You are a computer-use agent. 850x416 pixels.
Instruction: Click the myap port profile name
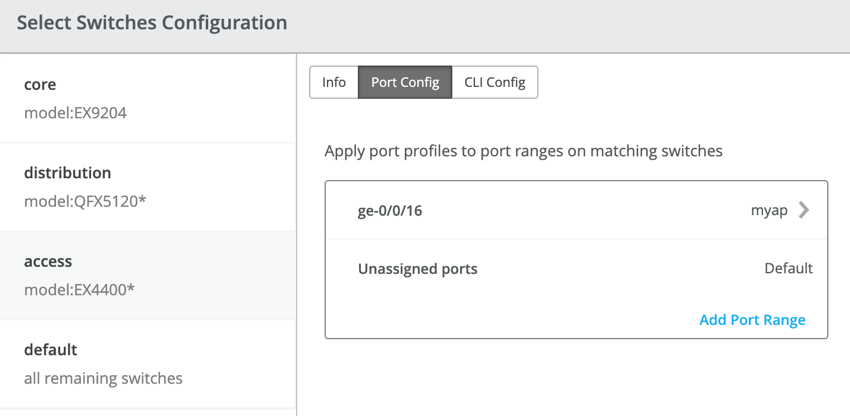(x=769, y=211)
